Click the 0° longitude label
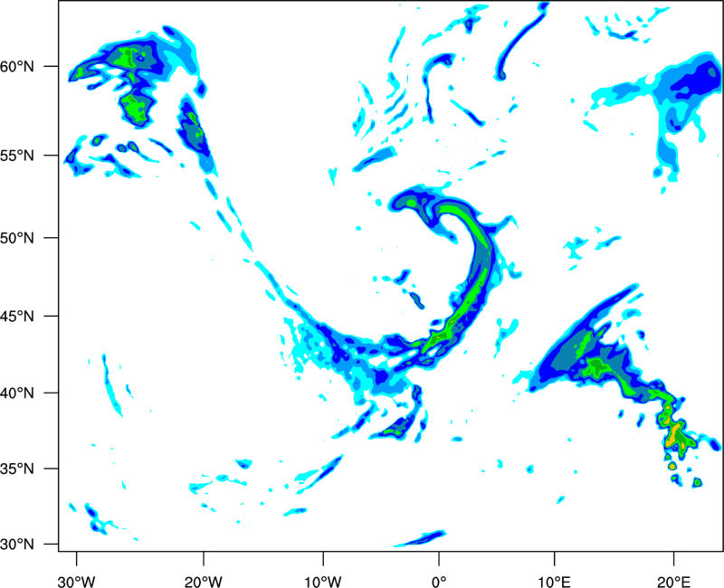Viewport: 724px width, 588px height. click(x=439, y=582)
